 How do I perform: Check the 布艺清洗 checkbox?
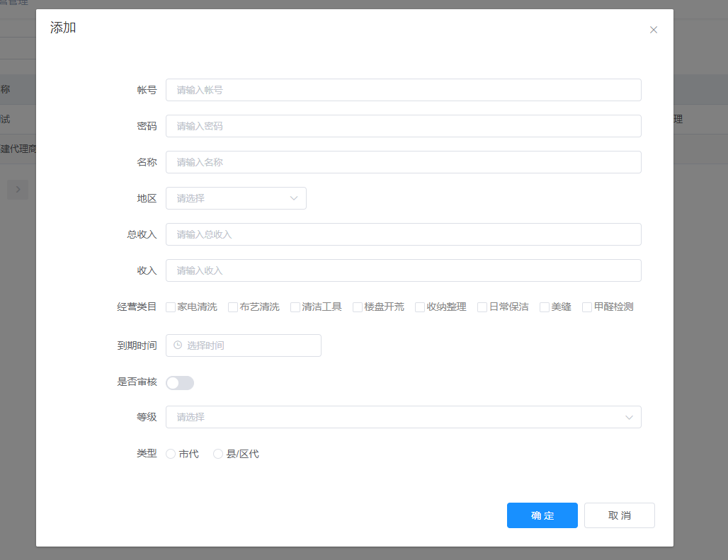click(232, 307)
